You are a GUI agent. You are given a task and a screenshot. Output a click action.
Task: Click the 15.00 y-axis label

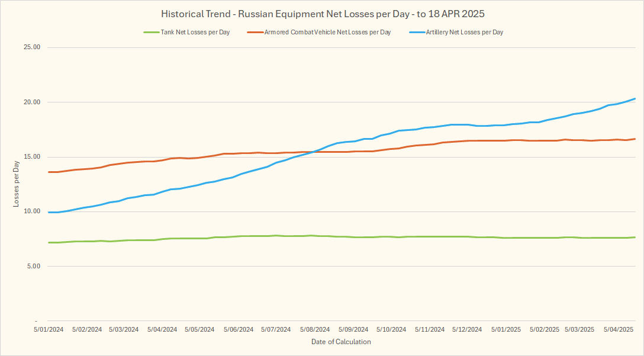coord(31,157)
